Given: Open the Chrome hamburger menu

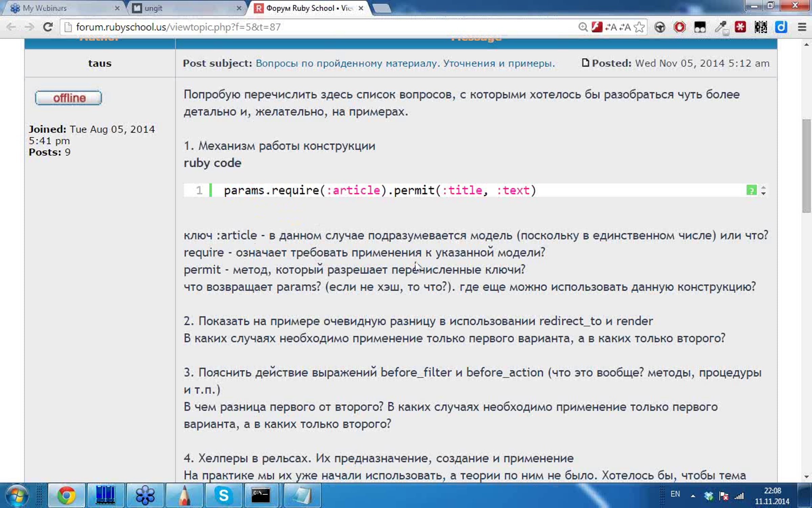Looking at the screenshot, I should click(x=802, y=27).
